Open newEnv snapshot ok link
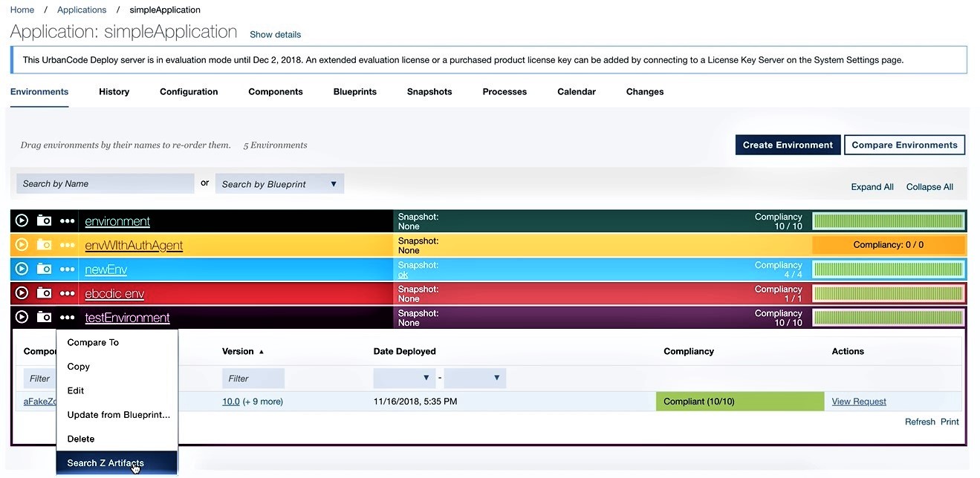The height and width of the screenshot is (478, 980). [x=403, y=275]
